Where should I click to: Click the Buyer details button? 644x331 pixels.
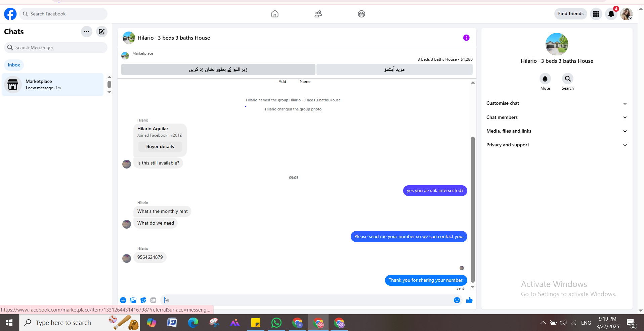pos(160,147)
